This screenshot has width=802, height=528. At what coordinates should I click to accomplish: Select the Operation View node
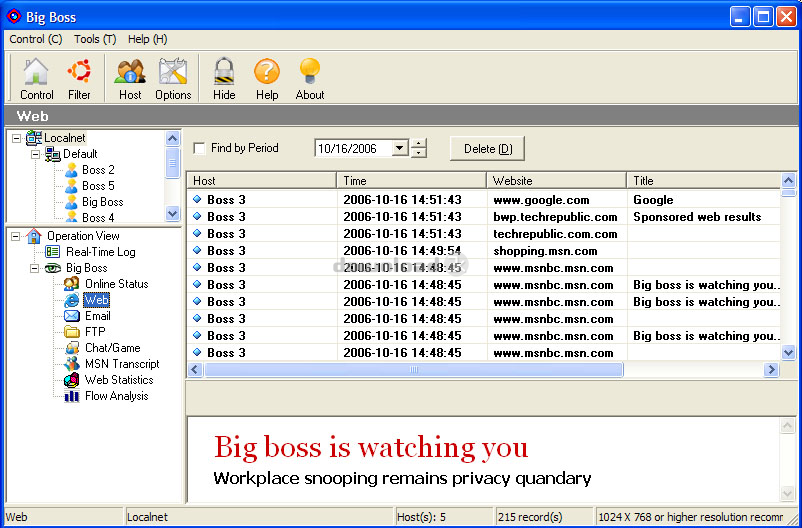point(83,236)
